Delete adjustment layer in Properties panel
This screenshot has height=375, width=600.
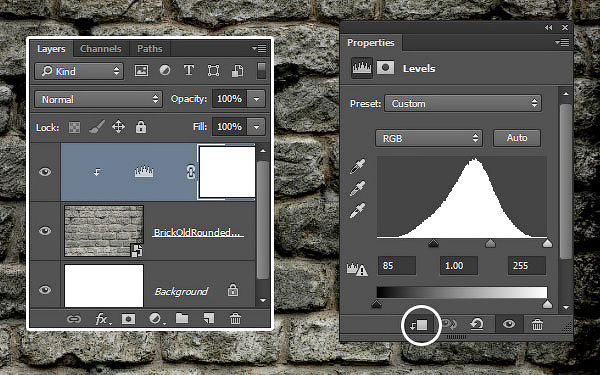pyautogui.click(x=537, y=325)
